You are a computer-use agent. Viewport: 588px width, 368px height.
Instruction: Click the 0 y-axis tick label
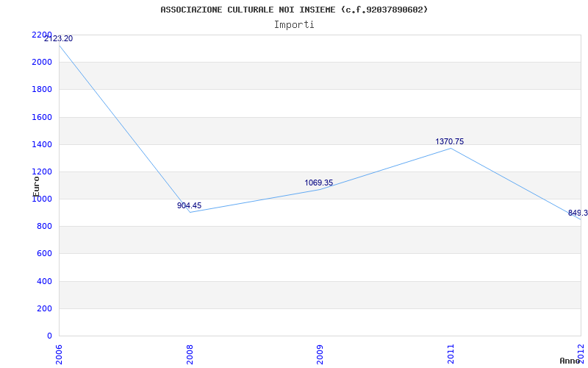(x=49, y=336)
